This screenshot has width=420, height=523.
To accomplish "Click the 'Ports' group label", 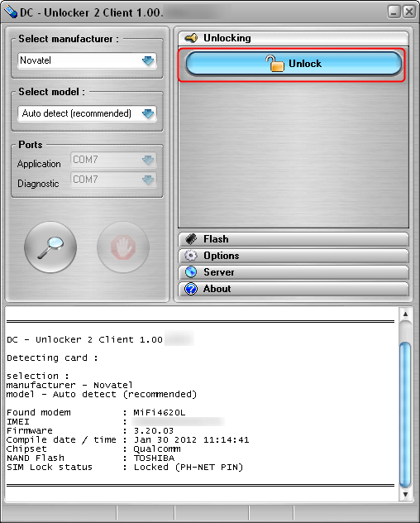I will 31,145.
